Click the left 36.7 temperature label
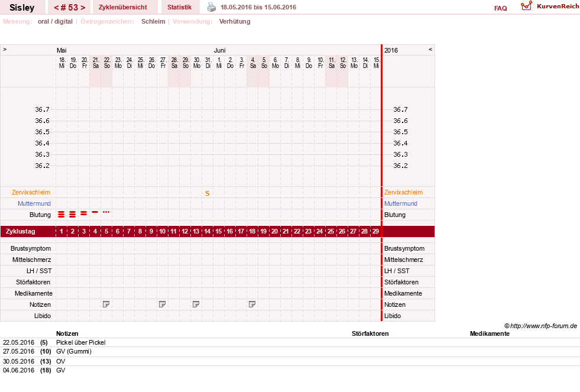Viewport: 580px width, 392px height. (x=42, y=109)
